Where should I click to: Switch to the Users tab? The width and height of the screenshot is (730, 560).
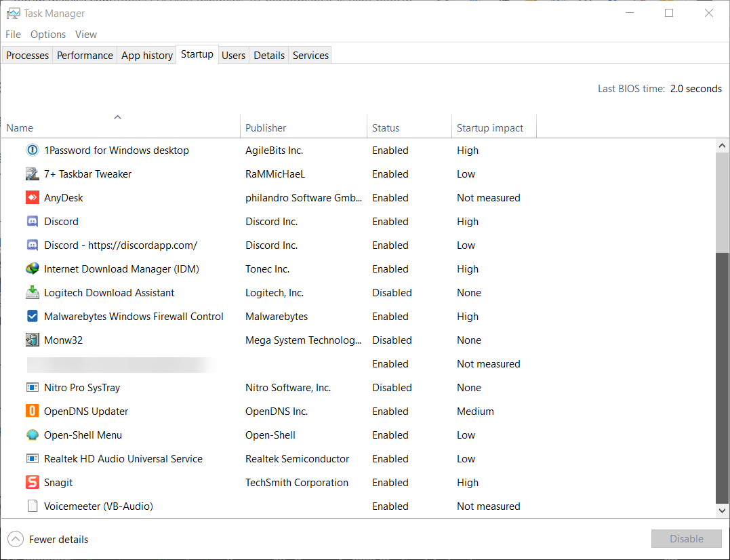coord(233,56)
